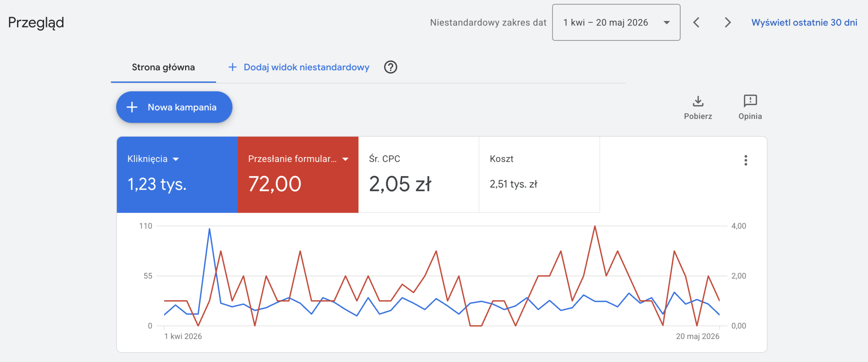Click the 55 left axis label
Viewport: 868px width, 362px height.
(148, 276)
